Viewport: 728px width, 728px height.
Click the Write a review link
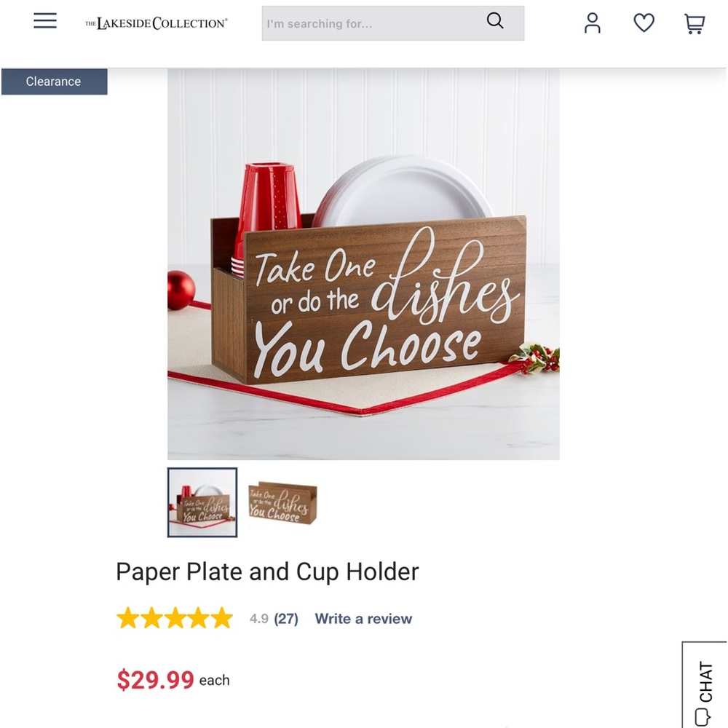pos(363,618)
